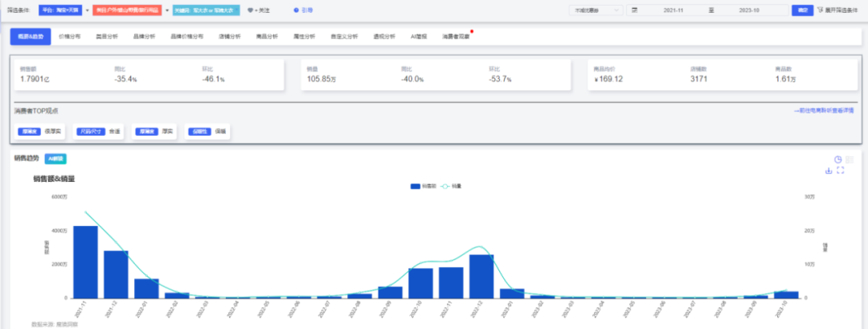
Task: Switch to pie chart view icon
Action: [x=837, y=159]
